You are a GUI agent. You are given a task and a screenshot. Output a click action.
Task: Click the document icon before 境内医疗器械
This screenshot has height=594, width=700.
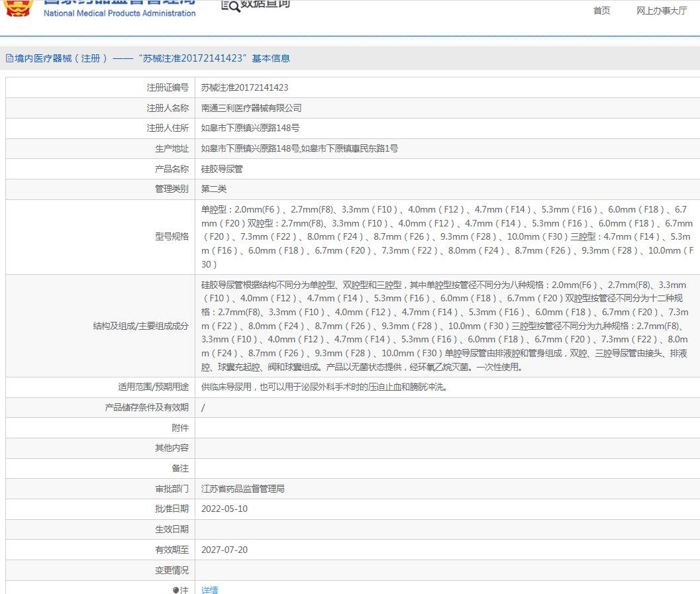tap(9, 58)
